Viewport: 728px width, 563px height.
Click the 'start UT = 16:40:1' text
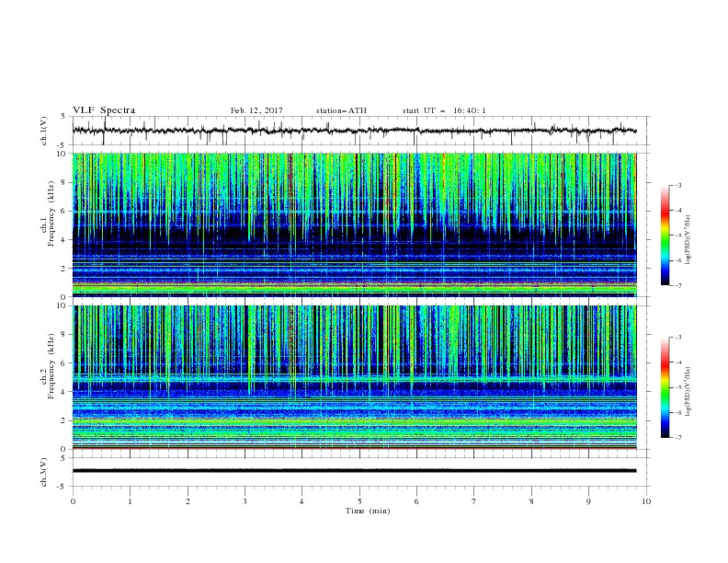coord(444,110)
